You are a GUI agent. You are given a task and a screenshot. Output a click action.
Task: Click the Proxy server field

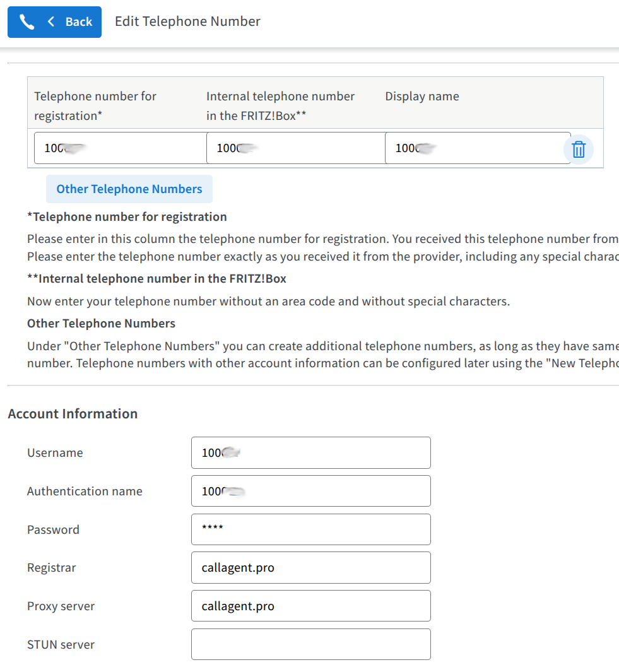point(310,606)
